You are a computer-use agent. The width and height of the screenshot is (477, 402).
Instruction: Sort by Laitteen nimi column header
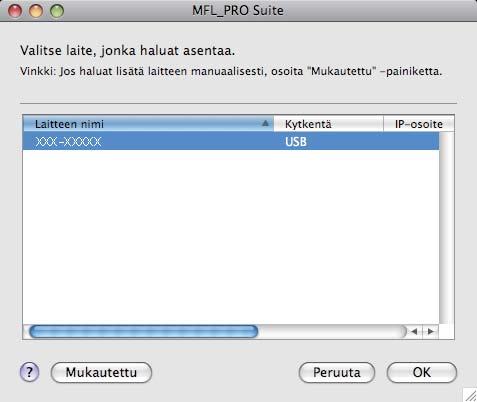148,124
